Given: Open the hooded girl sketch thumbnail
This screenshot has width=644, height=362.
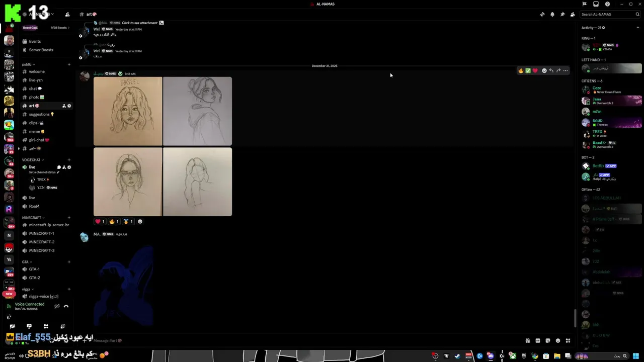Looking at the screenshot, I should 197,111.
